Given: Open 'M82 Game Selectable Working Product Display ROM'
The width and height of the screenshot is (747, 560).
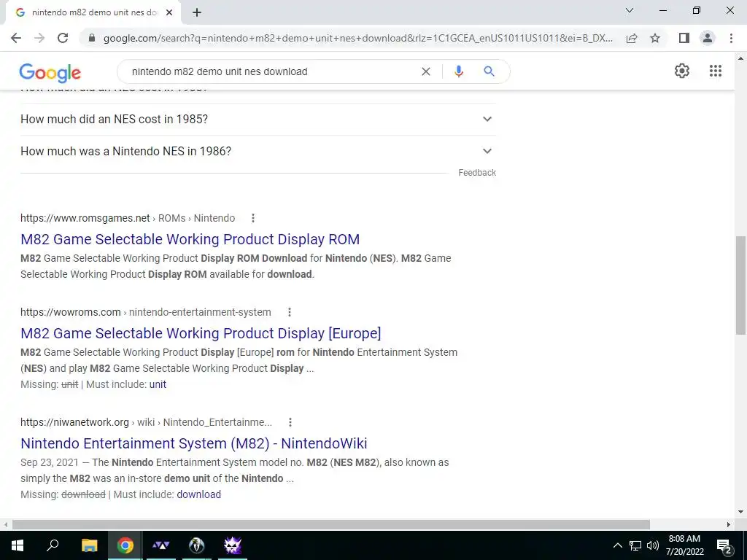Looking at the screenshot, I should pyautogui.click(x=190, y=239).
